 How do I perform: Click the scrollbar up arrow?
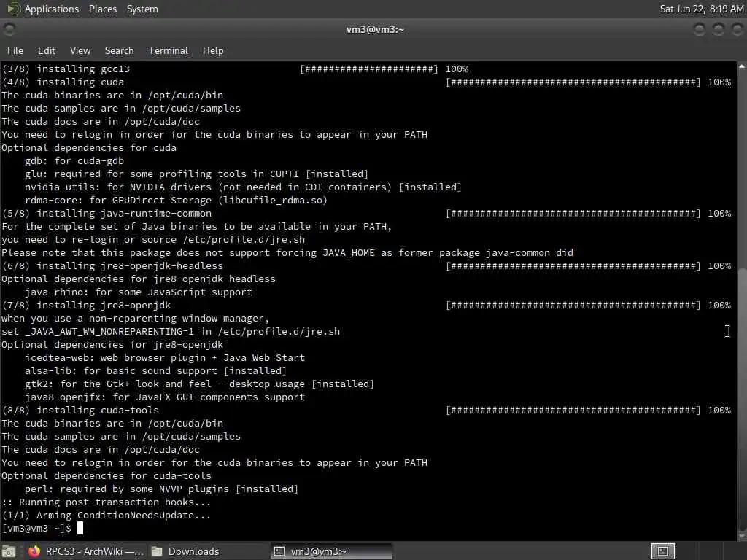point(742,66)
